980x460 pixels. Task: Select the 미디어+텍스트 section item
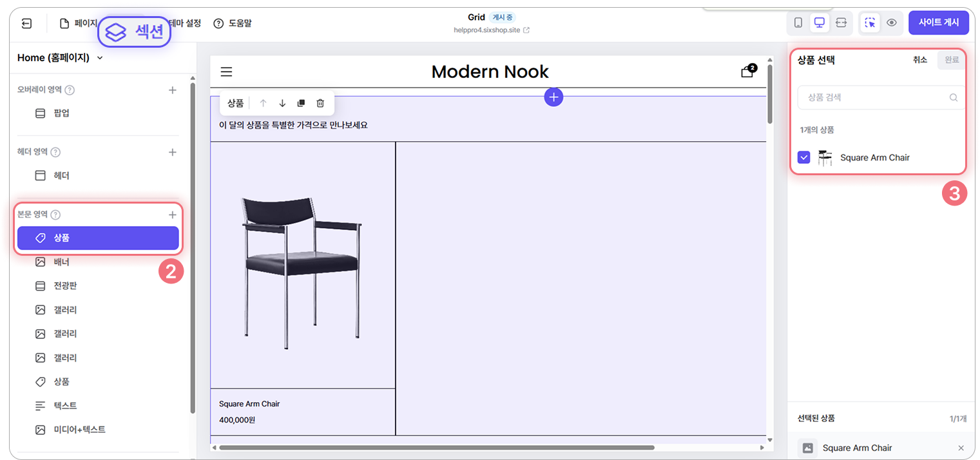(97, 430)
